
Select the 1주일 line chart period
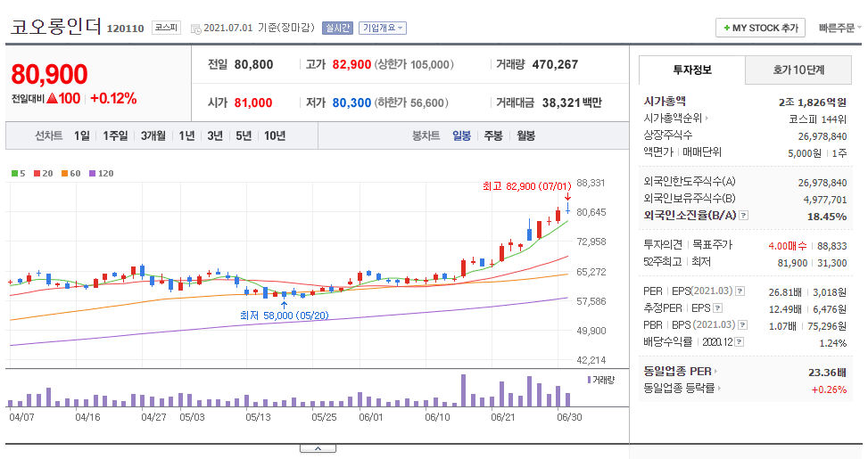[115, 135]
